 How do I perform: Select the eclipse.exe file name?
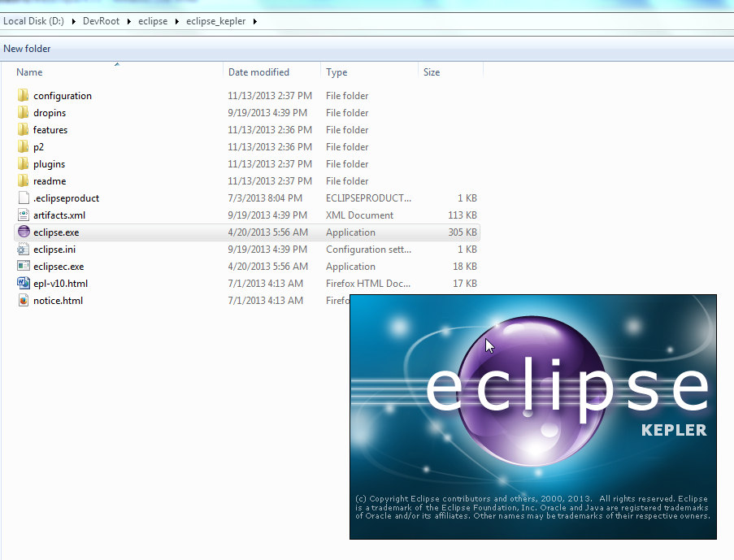(56, 232)
